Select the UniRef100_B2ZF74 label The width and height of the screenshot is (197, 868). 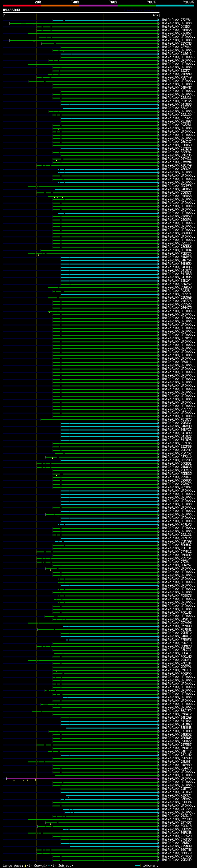[x=176, y=71]
